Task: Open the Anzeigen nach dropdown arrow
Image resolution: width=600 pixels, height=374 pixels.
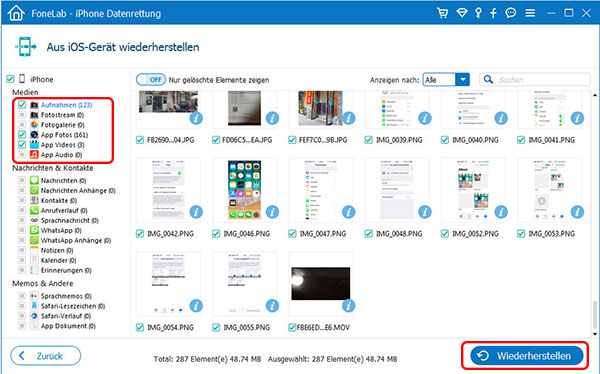Action: click(x=463, y=80)
